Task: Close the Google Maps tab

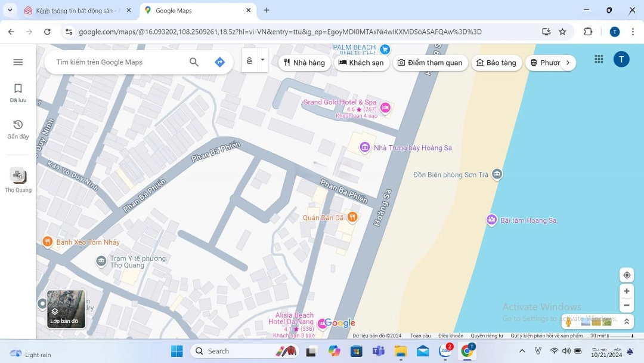Action: pos(249,10)
